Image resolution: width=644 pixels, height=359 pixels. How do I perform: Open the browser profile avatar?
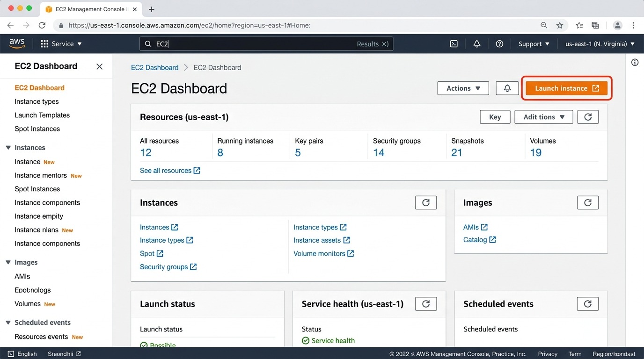pos(618,25)
